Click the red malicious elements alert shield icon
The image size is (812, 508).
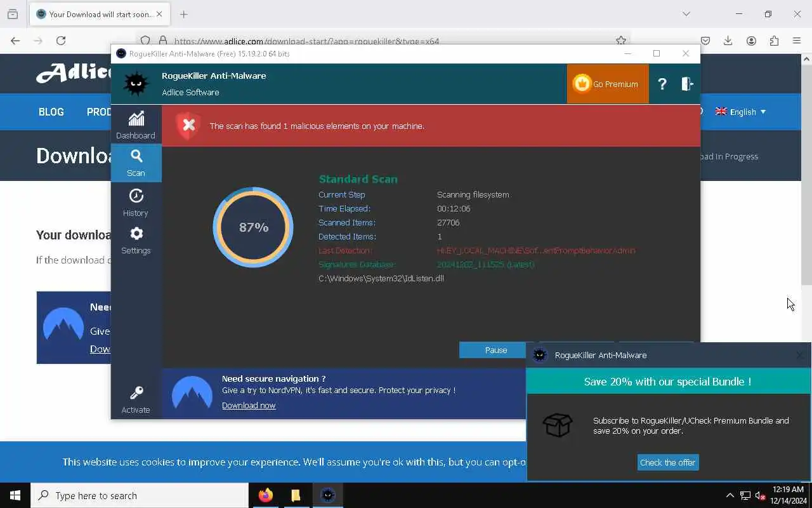click(188, 126)
